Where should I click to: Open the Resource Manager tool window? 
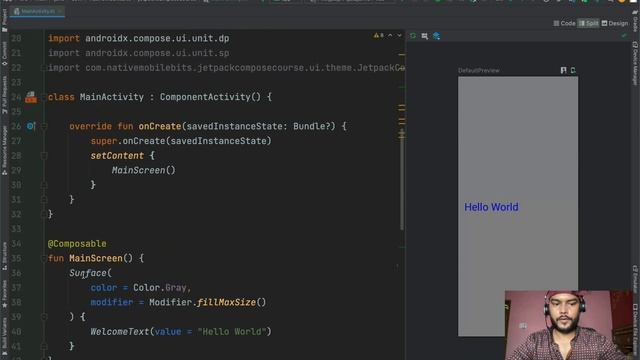[x=4, y=150]
